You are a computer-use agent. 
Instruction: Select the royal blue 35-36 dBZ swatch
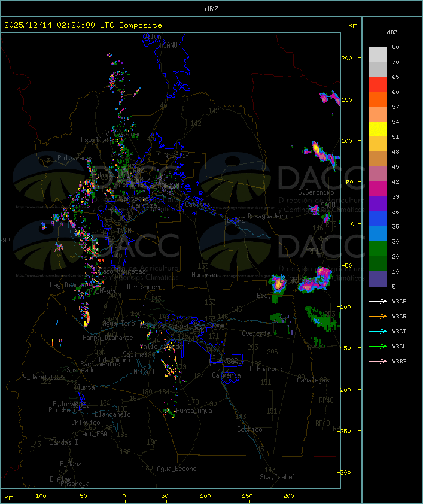coord(378,219)
